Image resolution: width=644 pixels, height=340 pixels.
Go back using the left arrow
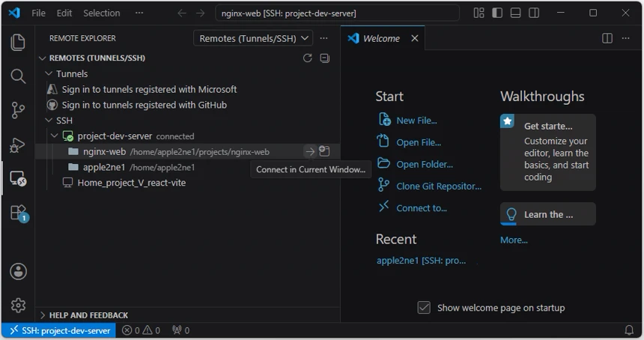pos(181,13)
